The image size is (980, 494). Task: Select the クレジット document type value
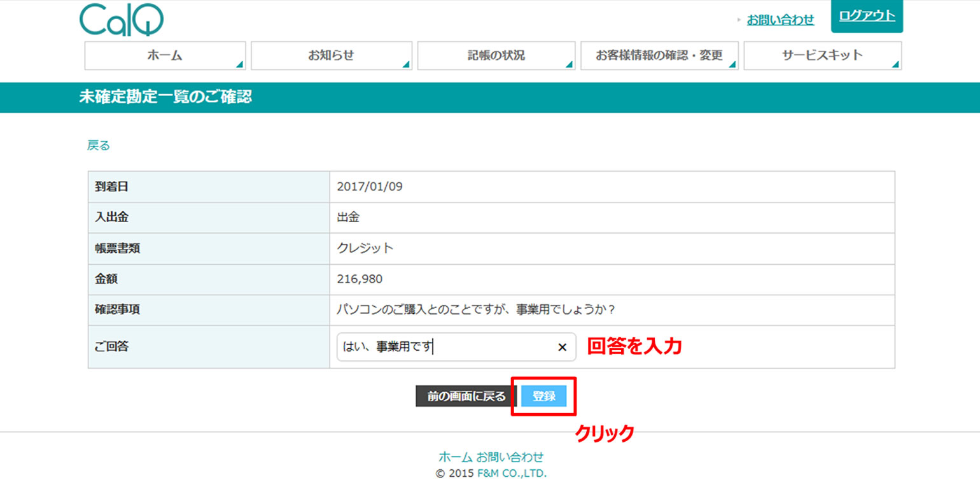coord(365,248)
